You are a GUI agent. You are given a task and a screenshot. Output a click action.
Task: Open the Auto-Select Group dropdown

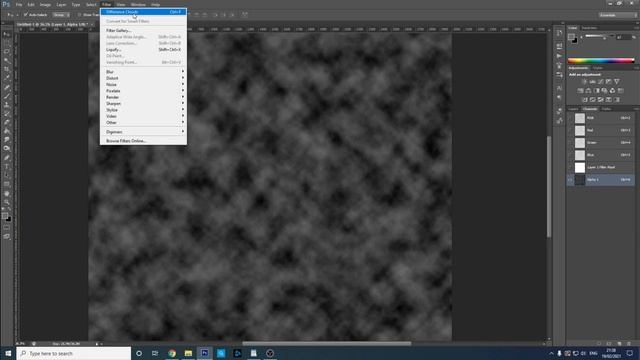[61, 15]
